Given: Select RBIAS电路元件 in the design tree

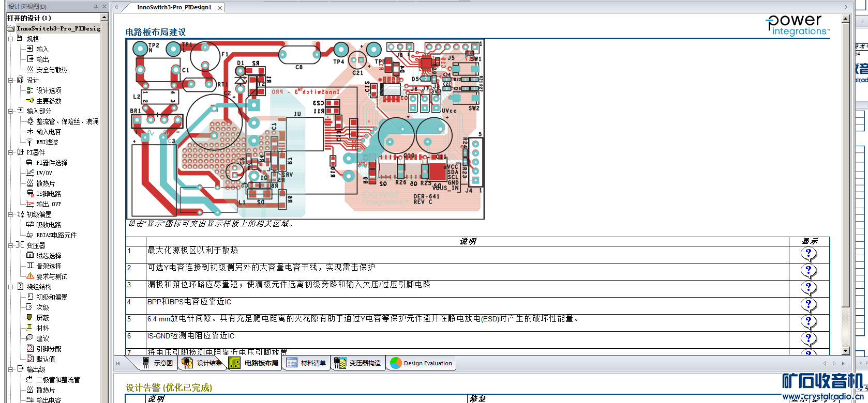Looking at the screenshot, I should pyautogui.click(x=56, y=235).
